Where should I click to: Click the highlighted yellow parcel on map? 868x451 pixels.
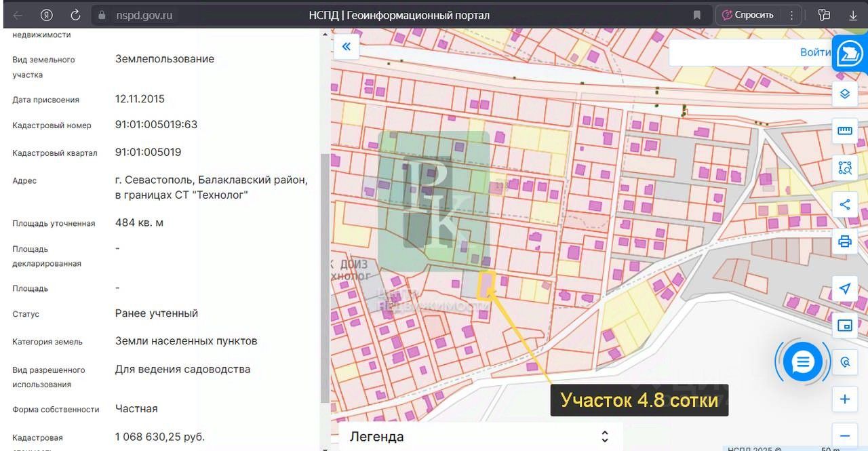pyautogui.click(x=486, y=285)
